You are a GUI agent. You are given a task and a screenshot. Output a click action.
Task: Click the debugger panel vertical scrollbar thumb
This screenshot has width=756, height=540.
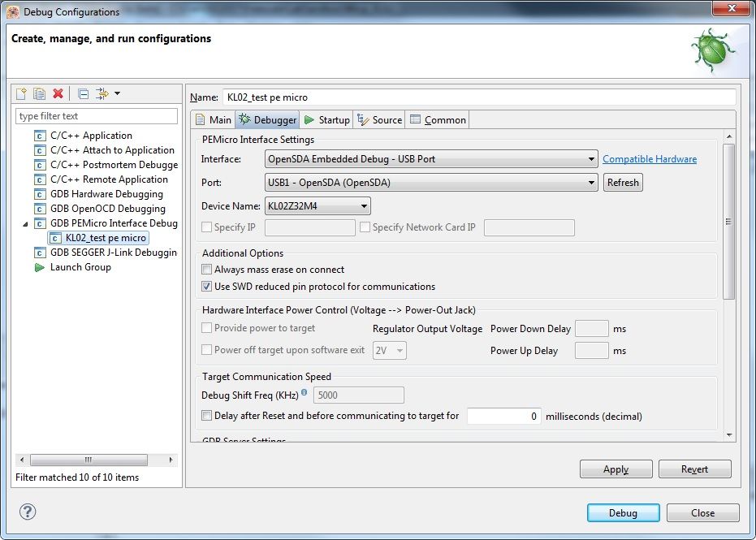[728, 222]
